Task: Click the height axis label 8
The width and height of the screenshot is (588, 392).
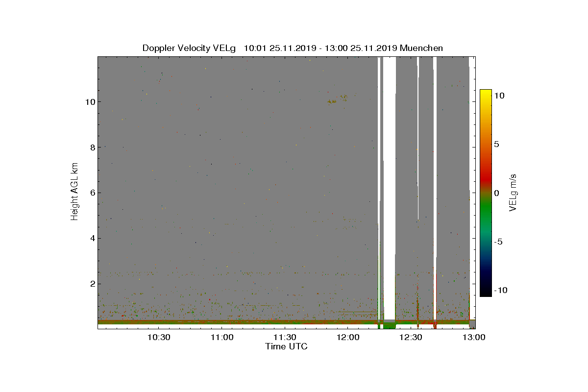Action: (x=92, y=147)
